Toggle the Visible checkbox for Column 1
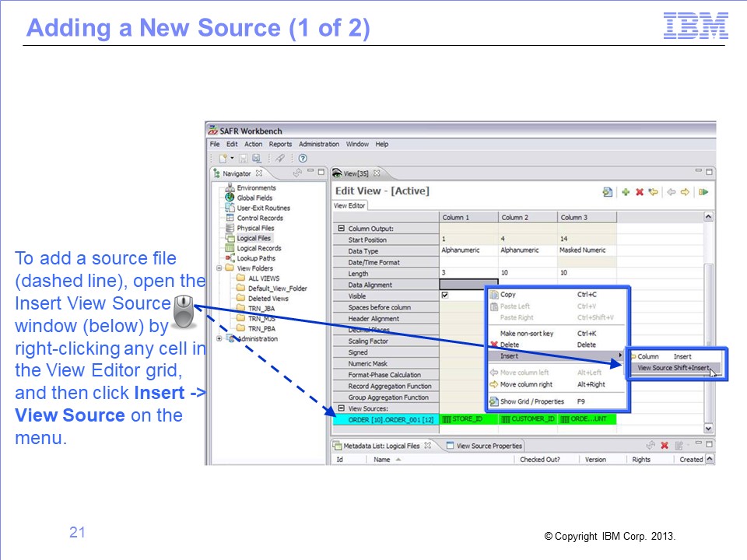The height and width of the screenshot is (560, 747). (445, 296)
